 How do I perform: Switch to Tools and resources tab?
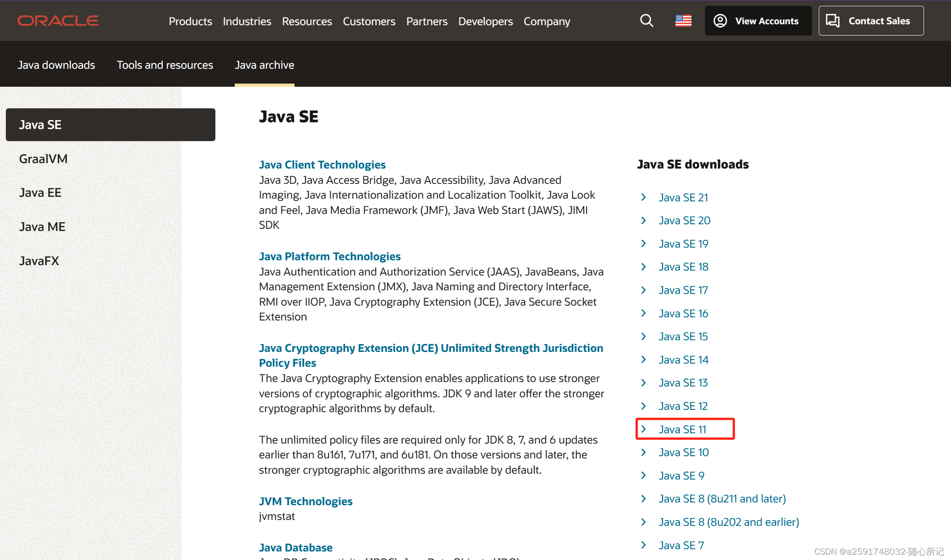pyautogui.click(x=165, y=65)
